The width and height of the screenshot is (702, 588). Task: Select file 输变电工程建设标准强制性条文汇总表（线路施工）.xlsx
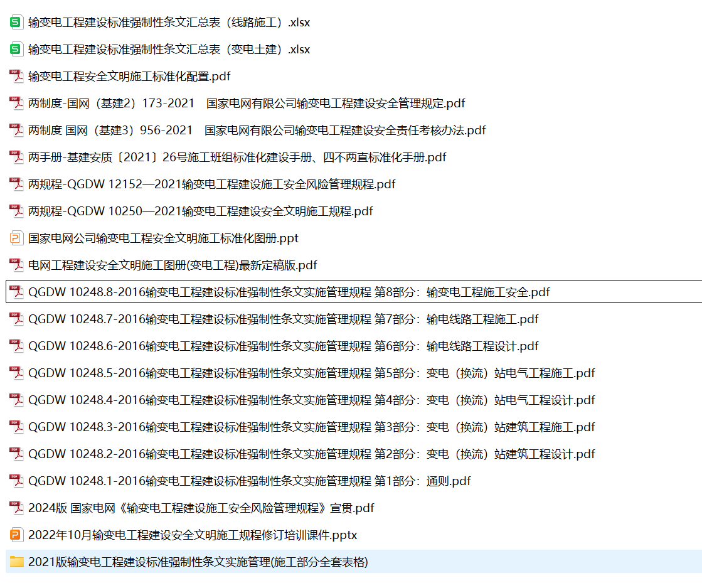tap(169, 23)
